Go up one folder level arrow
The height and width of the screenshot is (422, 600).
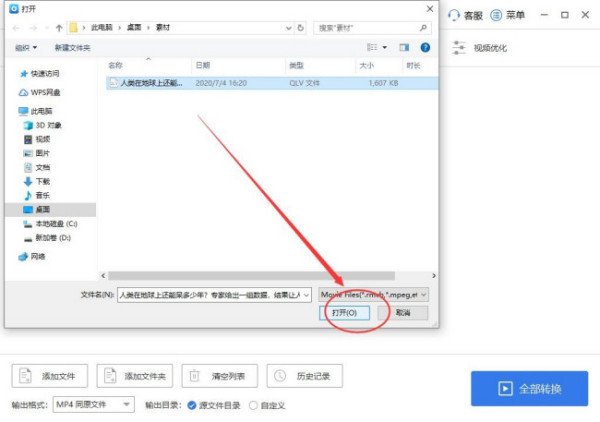59,28
